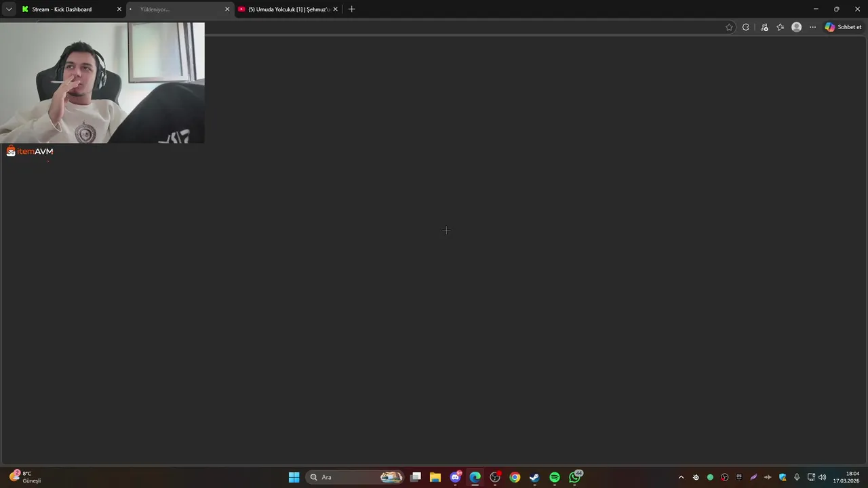Click the webcam overlay thumbnail
Screen dimensions: 868x488
pos(102,83)
